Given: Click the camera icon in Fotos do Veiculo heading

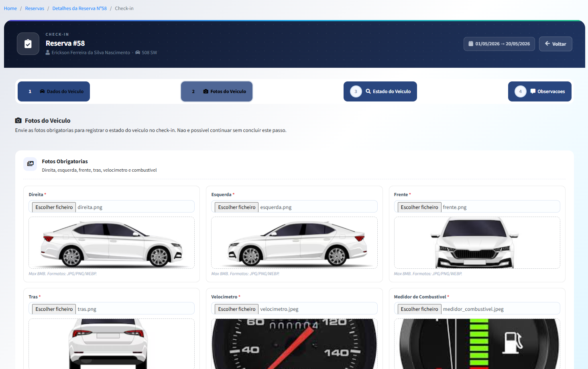Looking at the screenshot, I should [x=18, y=121].
